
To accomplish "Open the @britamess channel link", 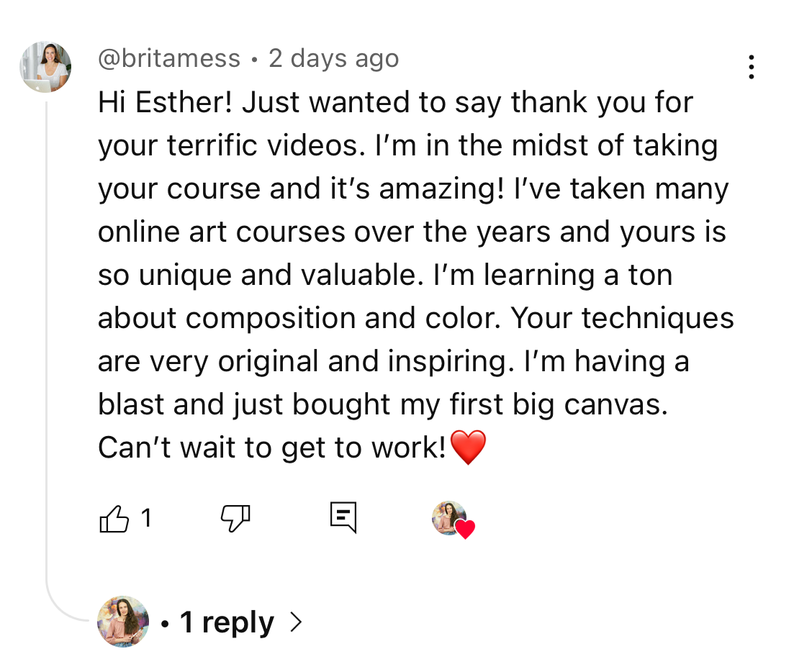I will tap(169, 58).
